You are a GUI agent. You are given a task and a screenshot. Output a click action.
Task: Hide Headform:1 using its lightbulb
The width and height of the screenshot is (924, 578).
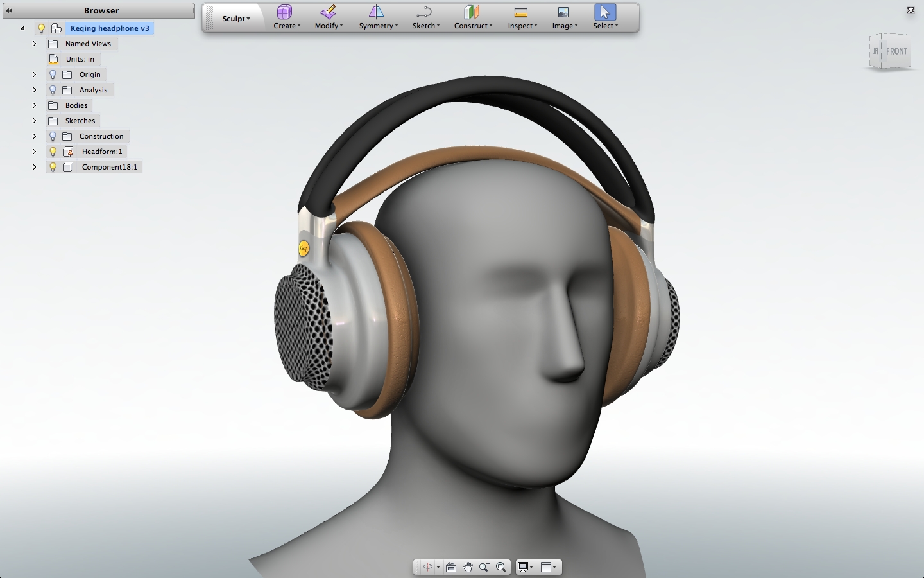53,152
